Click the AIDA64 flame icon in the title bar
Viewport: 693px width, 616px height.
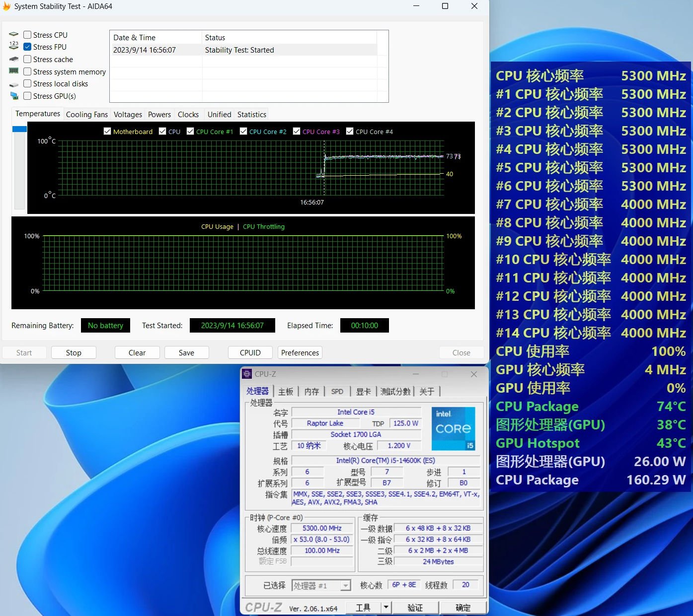tap(6, 6)
